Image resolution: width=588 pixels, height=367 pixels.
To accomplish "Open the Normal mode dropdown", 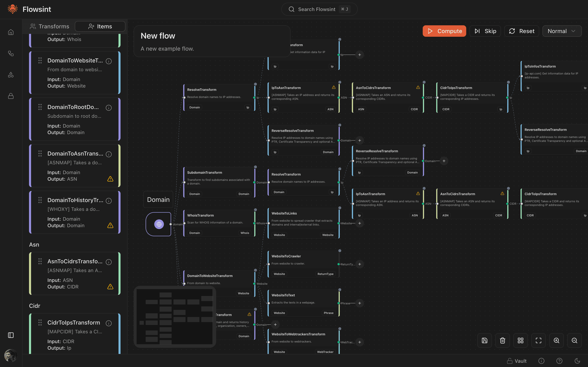I will [x=562, y=31].
